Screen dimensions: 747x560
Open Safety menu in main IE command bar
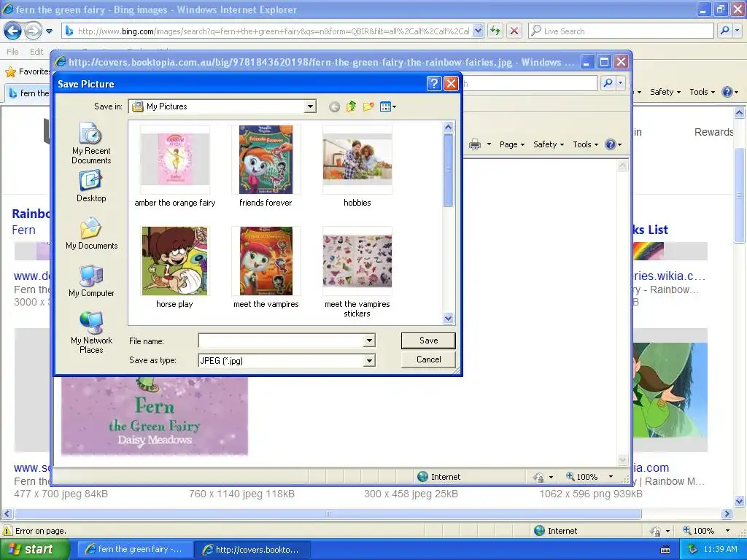click(665, 92)
